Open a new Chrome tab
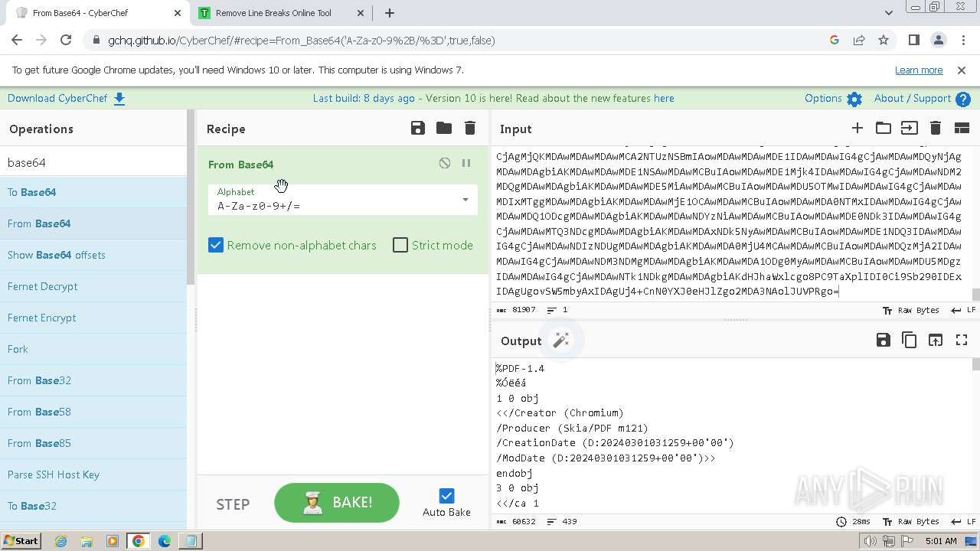980x551 pixels. click(x=390, y=13)
